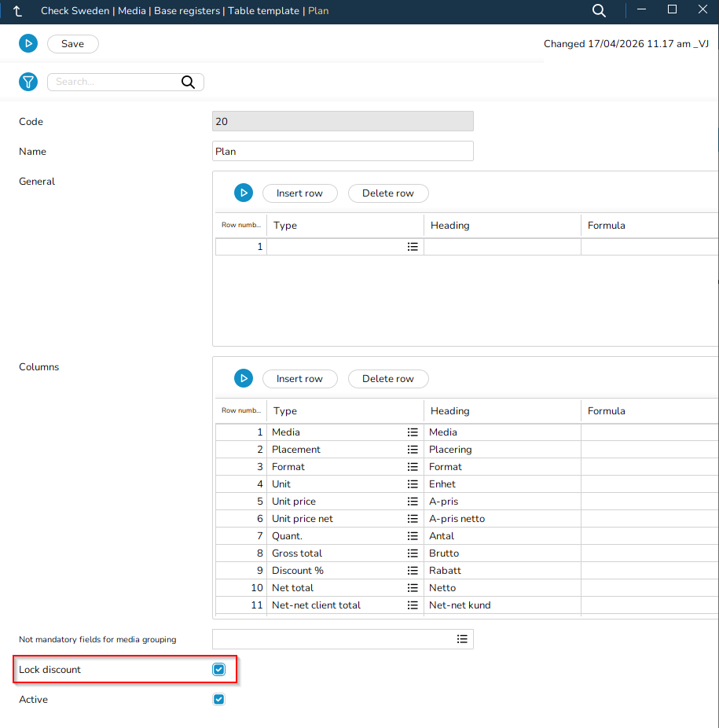Image resolution: width=719 pixels, height=728 pixels.
Task: Uncheck the Lock discount checkbox
Action: coord(219,670)
